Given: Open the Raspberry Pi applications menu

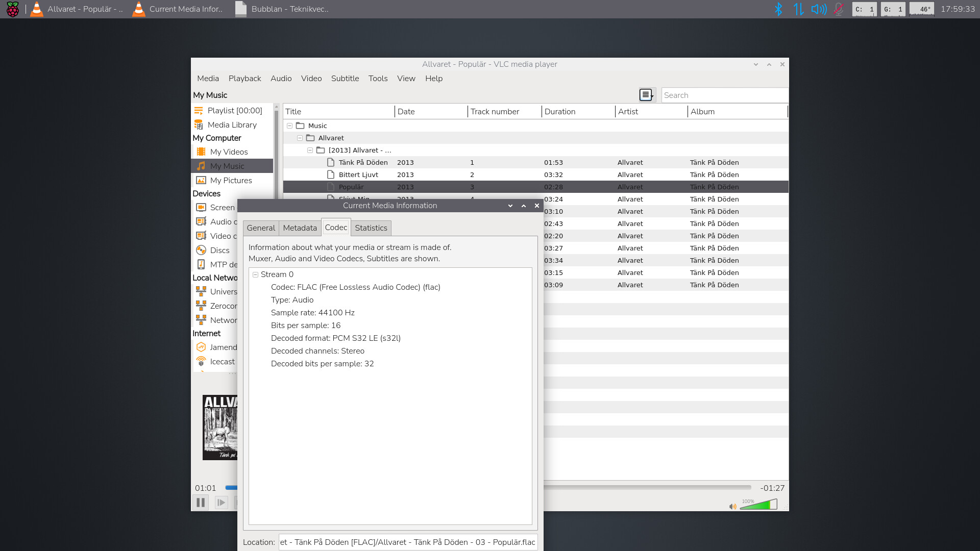Looking at the screenshot, I should (x=12, y=9).
